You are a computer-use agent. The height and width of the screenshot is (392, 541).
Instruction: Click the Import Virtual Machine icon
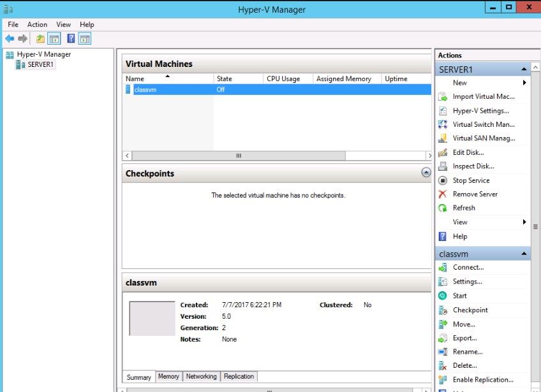(x=443, y=97)
